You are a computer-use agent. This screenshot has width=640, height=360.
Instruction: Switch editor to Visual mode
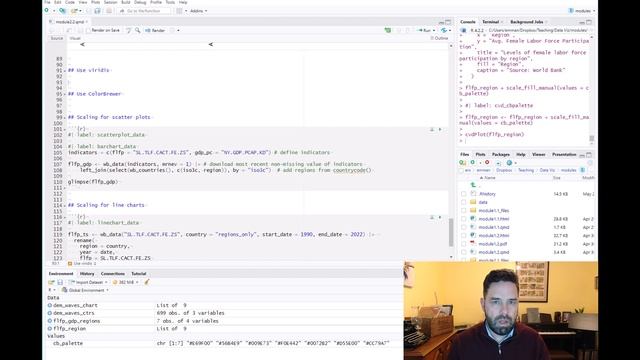[x=75, y=38]
